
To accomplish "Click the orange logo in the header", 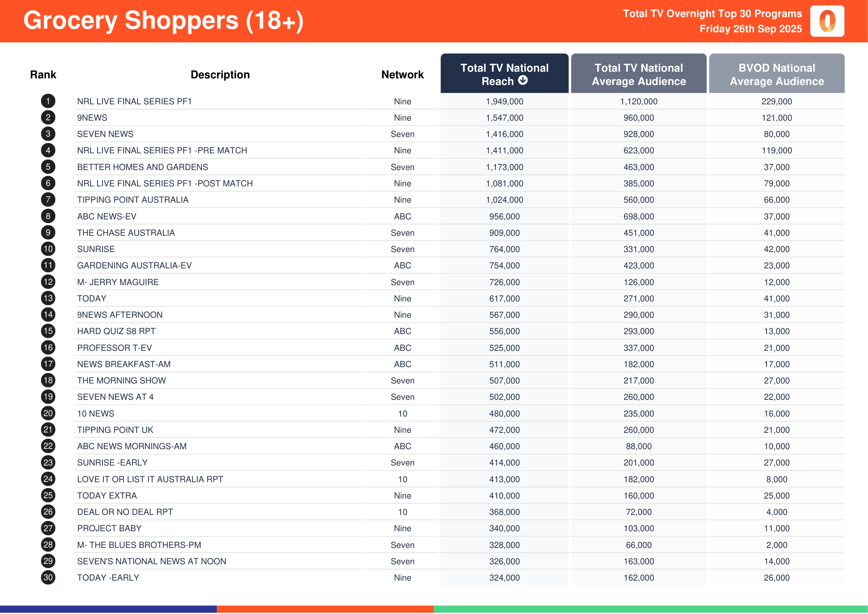I will pos(827,21).
